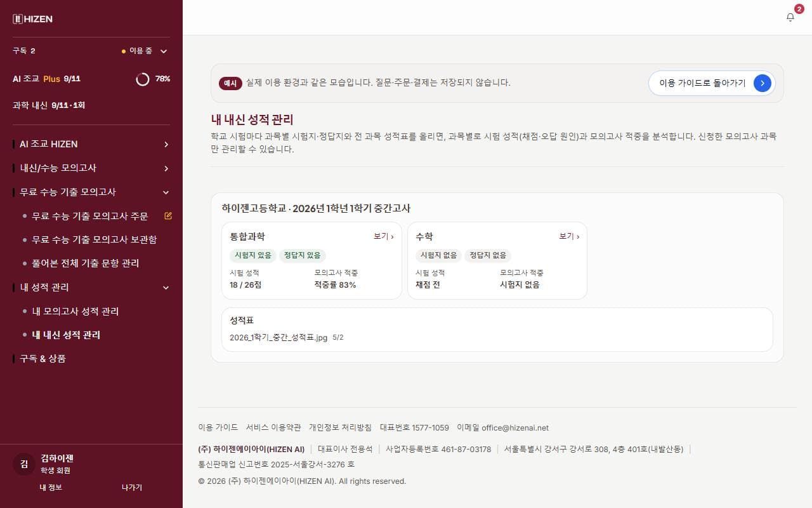Click the 통합과학 card title

(247, 236)
